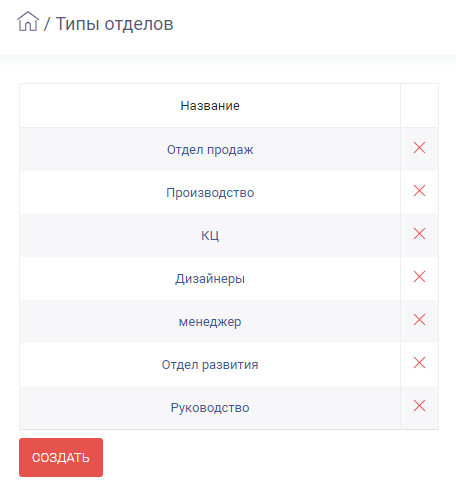
Task: Select the КЦ department name
Action: tap(210, 236)
